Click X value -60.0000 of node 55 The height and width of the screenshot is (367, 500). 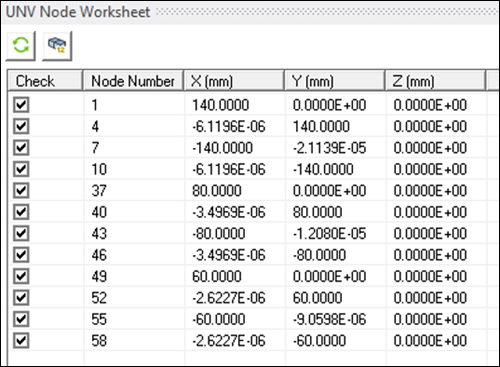tap(219, 319)
